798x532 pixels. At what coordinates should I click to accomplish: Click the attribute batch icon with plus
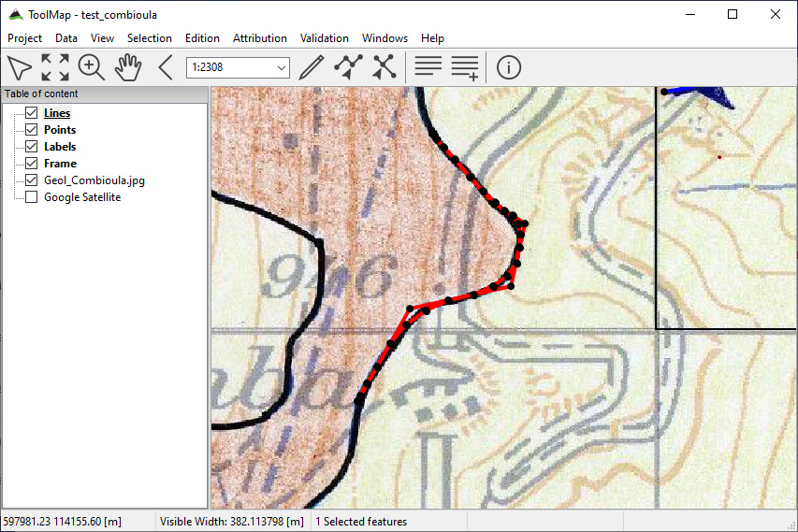tap(465, 68)
